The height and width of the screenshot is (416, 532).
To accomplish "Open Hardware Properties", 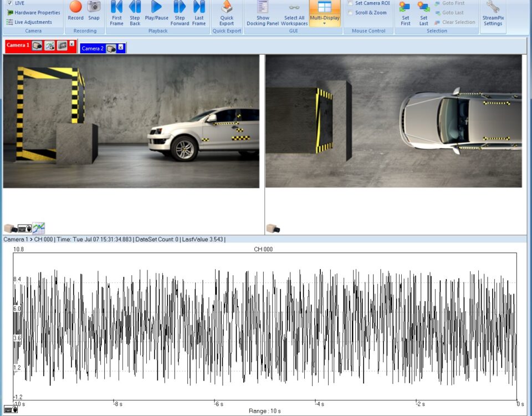I will coord(37,13).
